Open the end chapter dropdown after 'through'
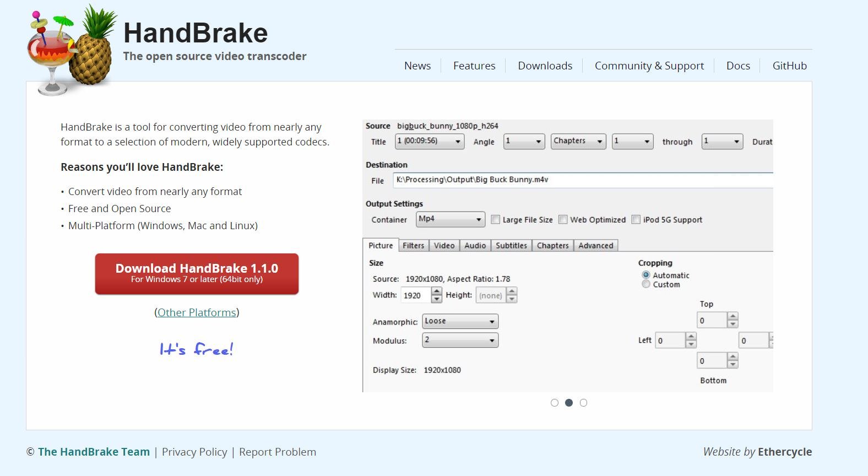 (x=722, y=142)
